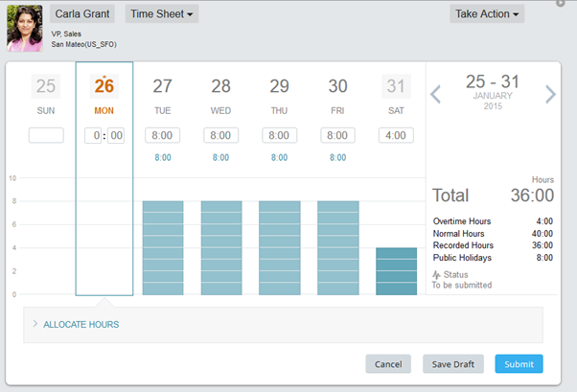Click Saturday's darker hours bar
Image resolution: width=577 pixels, height=392 pixels.
click(395, 271)
